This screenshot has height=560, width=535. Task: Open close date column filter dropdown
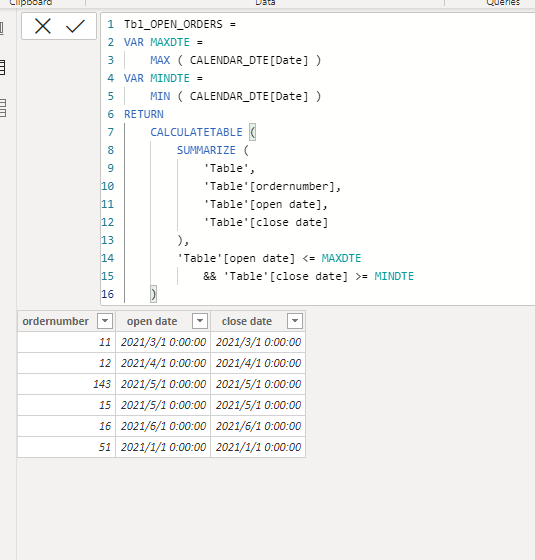click(295, 321)
